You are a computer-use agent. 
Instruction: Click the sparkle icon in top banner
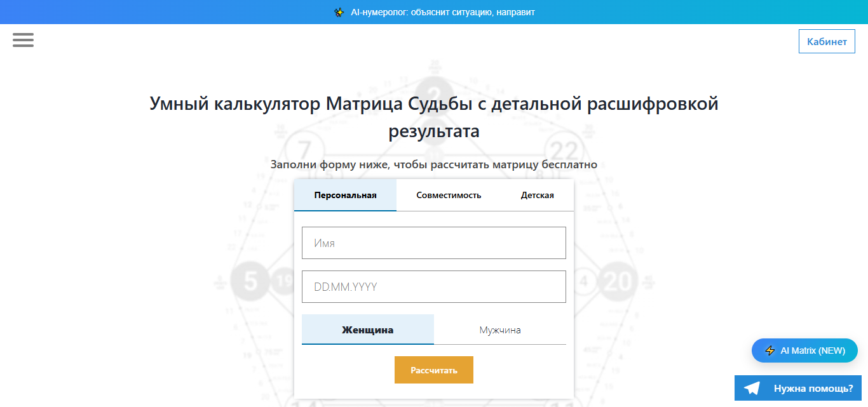(339, 12)
